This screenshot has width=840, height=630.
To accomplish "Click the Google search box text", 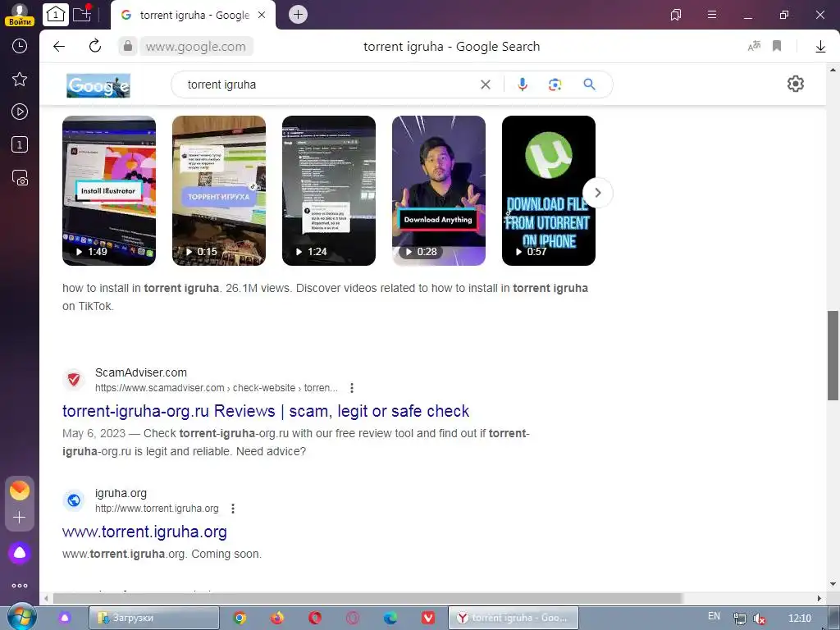I will click(221, 84).
